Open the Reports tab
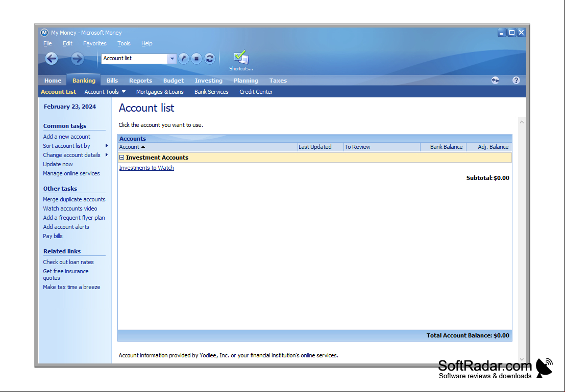565x392 pixels. tap(140, 81)
